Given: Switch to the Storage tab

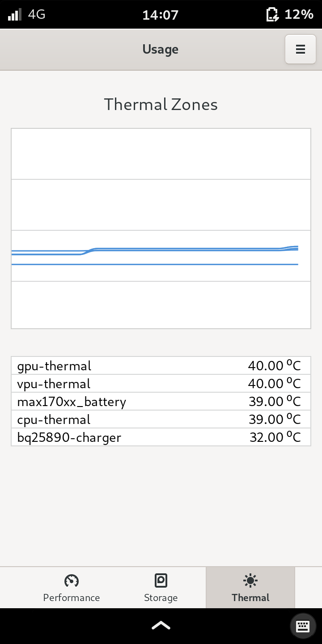Looking at the screenshot, I should 161,588.
